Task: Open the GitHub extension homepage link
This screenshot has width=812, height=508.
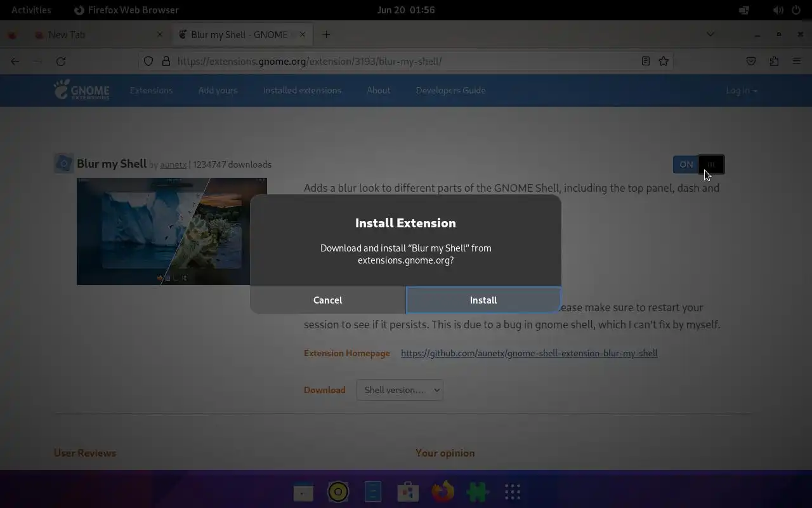Action: click(x=529, y=353)
